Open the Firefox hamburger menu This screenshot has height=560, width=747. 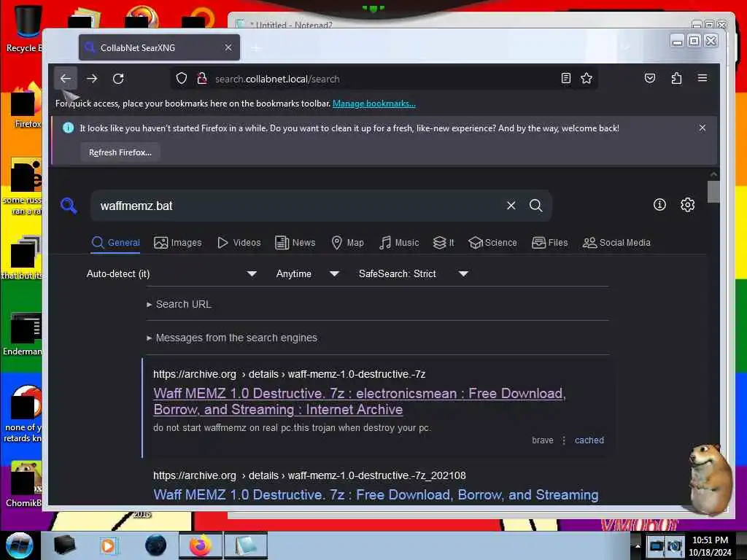pos(703,78)
